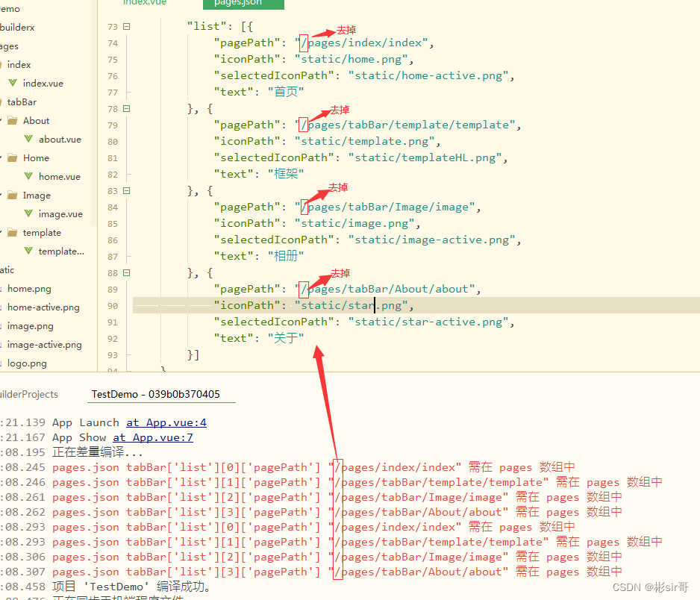The image size is (700, 600).
Task: Click home-active.png asset file
Action: coord(41,307)
